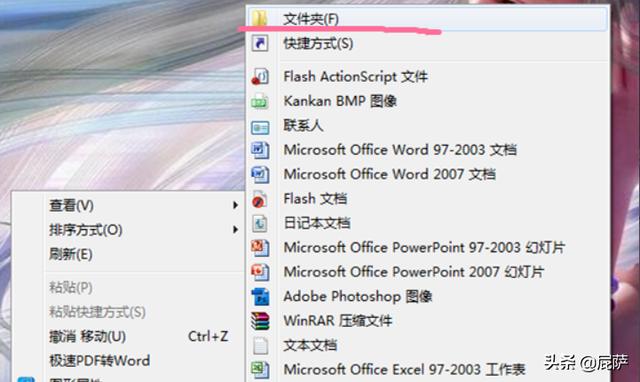This screenshot has height=382, width=640.
Task: Click the 日记本文档 journal icon
Action: pos(260,223)
